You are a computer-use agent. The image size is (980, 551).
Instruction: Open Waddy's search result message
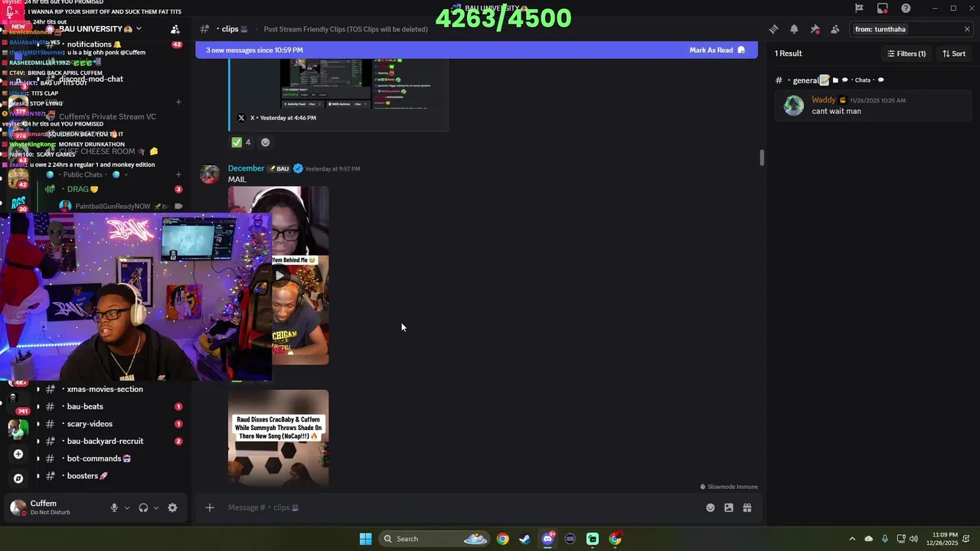coord(873,106)
